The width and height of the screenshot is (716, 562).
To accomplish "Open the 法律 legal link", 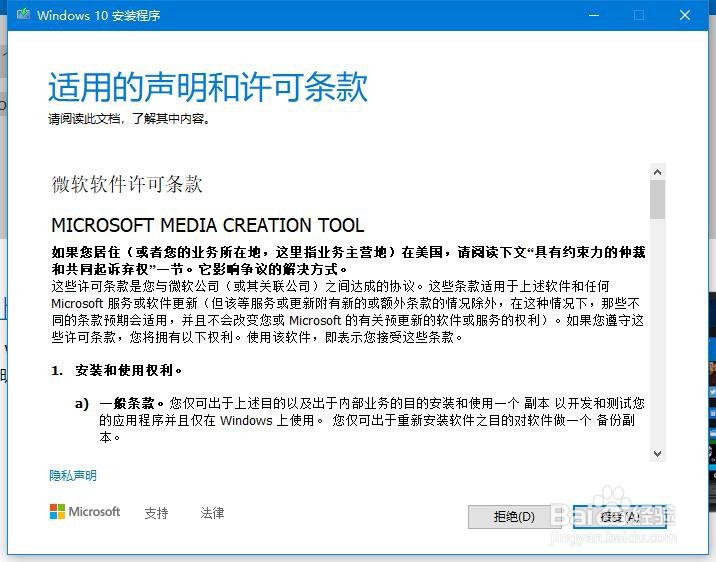I will pos(212,513).
